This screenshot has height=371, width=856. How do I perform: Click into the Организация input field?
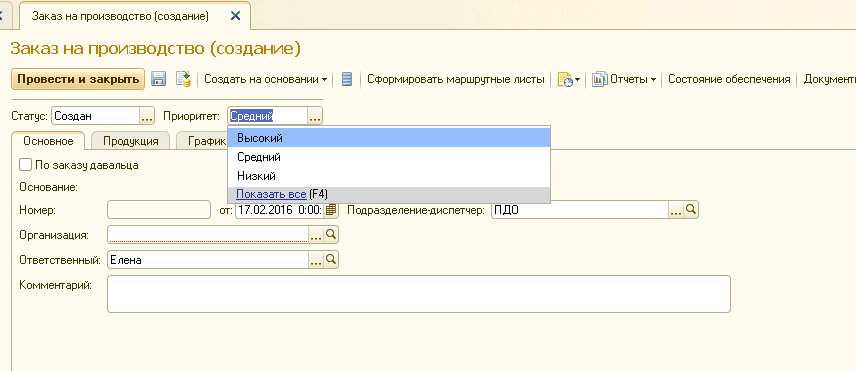208,235
